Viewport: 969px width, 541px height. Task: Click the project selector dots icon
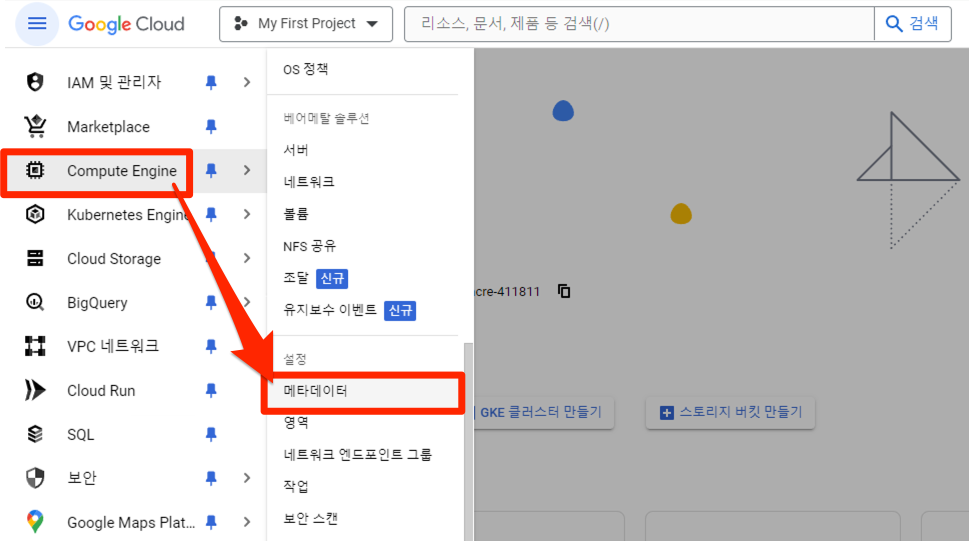[x=240, y=23]
